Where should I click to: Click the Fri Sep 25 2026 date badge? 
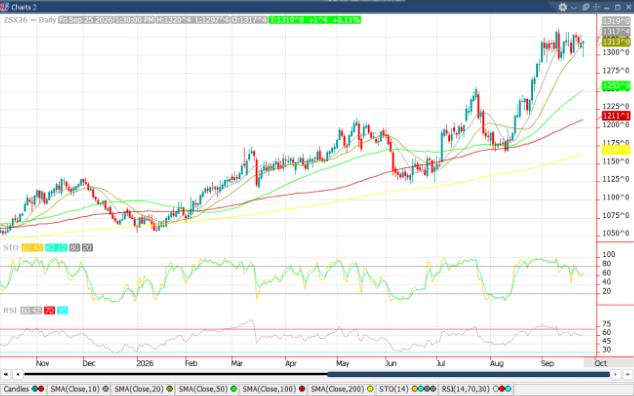click(x=85, y=20)
